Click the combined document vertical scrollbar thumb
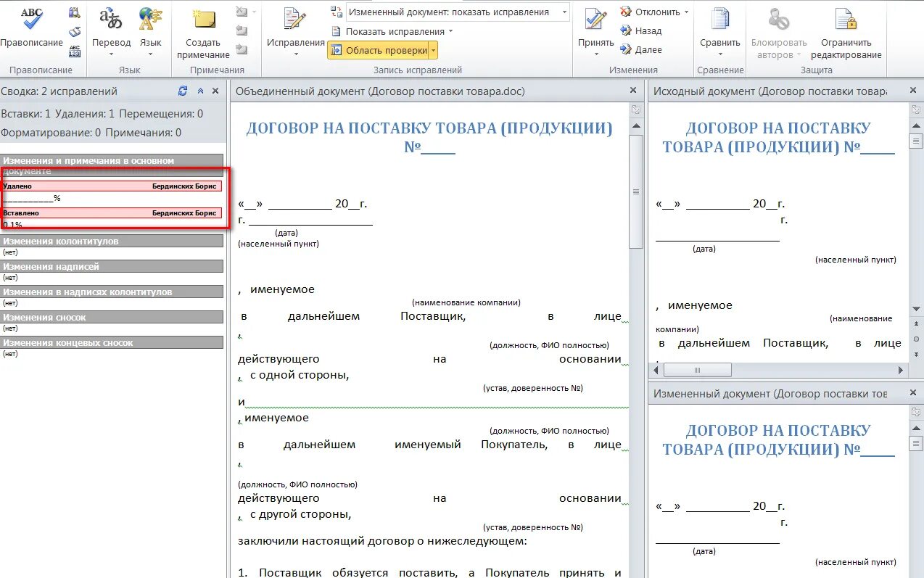Screen dimensions: 924x578 tap(635, 192)
